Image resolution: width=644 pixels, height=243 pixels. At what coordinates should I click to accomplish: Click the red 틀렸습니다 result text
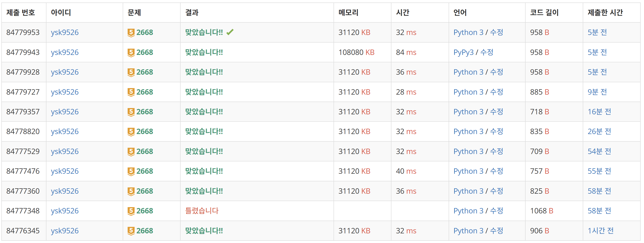tap(201, 211)
